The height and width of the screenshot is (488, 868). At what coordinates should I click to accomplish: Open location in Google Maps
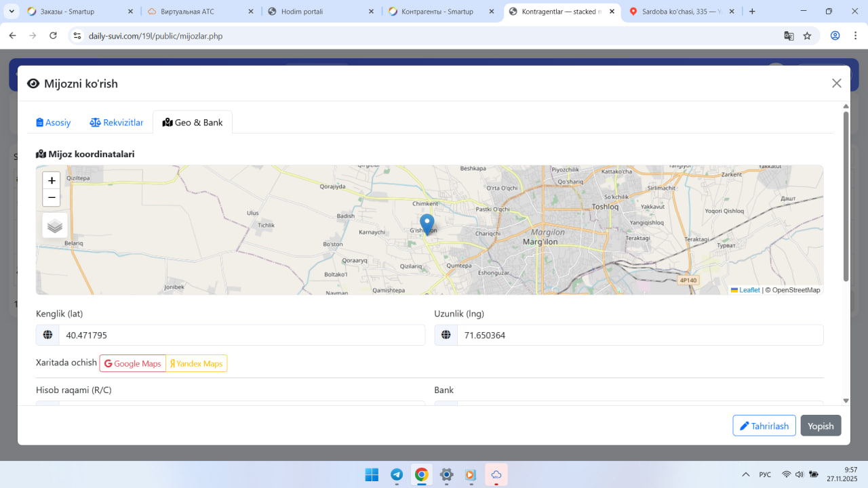tap(133, 363)
